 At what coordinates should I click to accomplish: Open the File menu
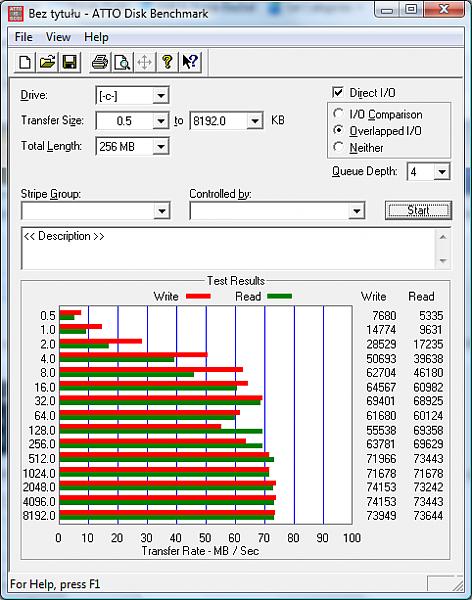pos(23,37)
